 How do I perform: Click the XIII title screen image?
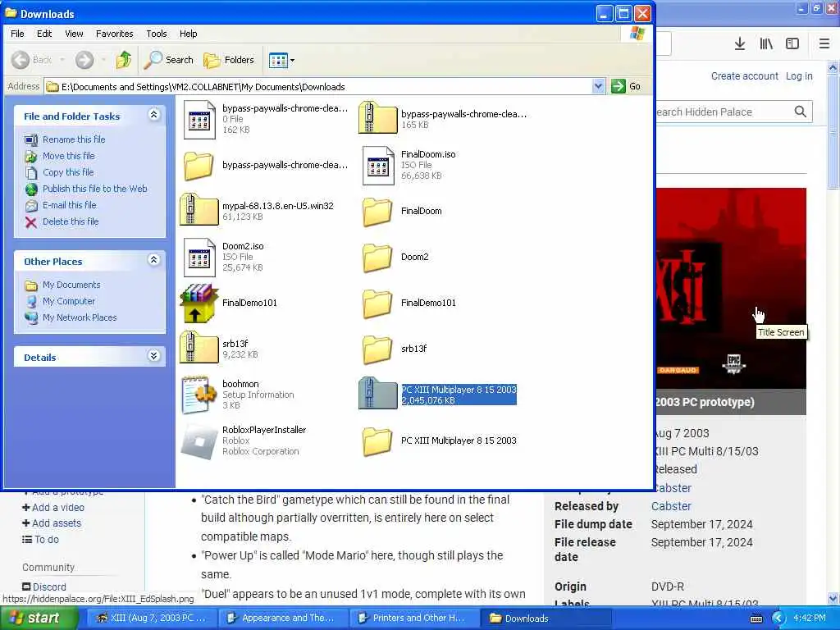[x=731, y=288]
